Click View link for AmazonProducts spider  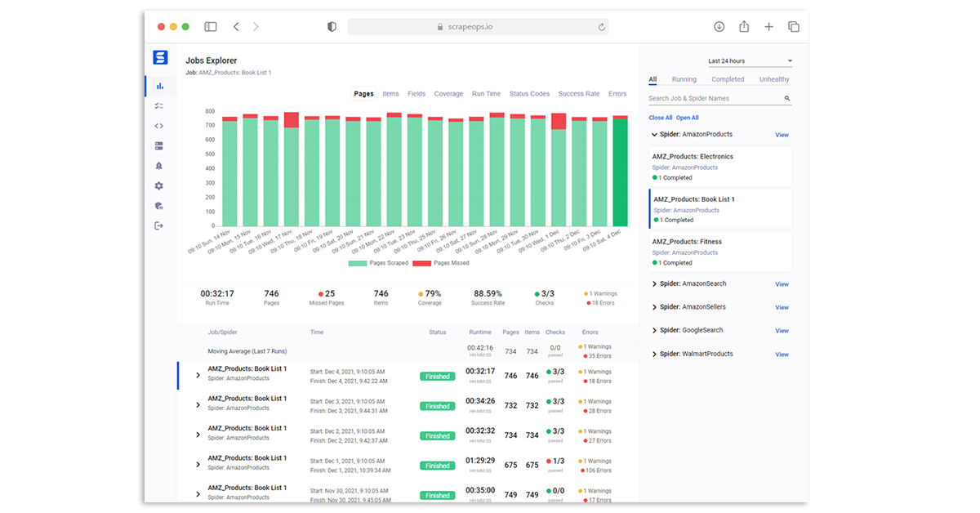click(782, 135)
